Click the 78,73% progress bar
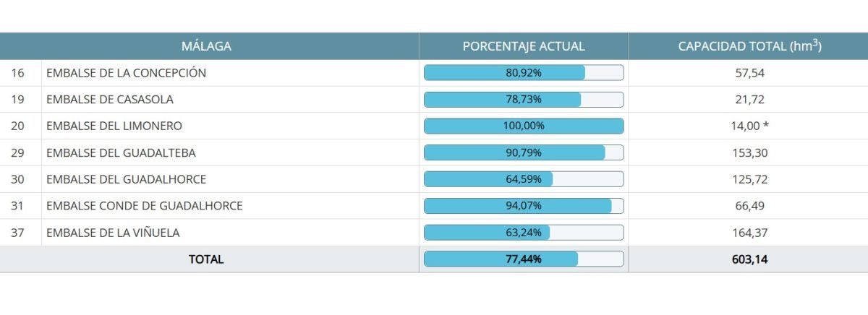 click(x=524, y=100)
